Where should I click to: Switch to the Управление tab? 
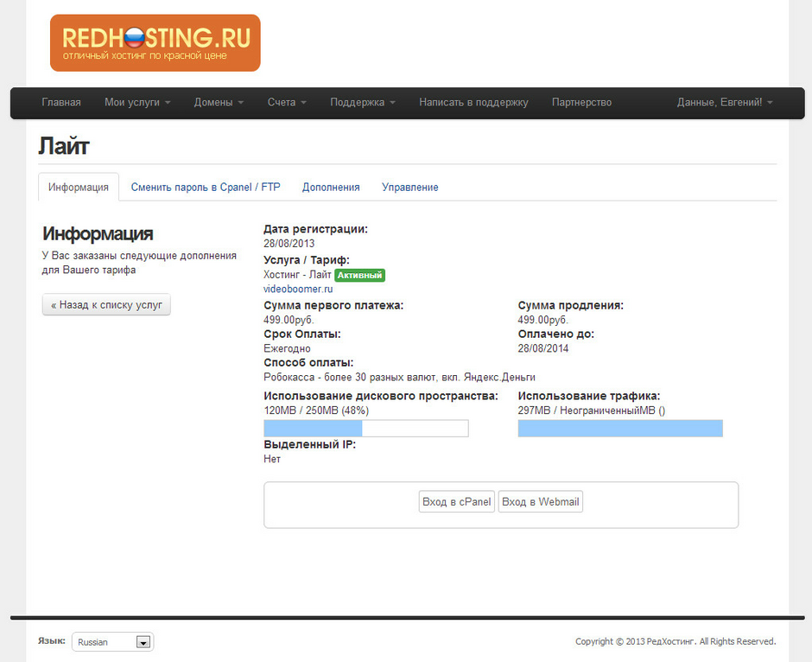(410, 187)
